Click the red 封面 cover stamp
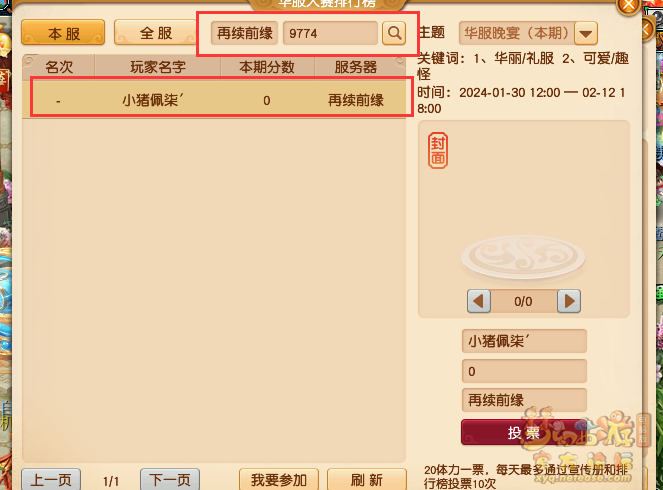Image resolution: width=663 pixels, height=490 pixels. tap(438, 151)
